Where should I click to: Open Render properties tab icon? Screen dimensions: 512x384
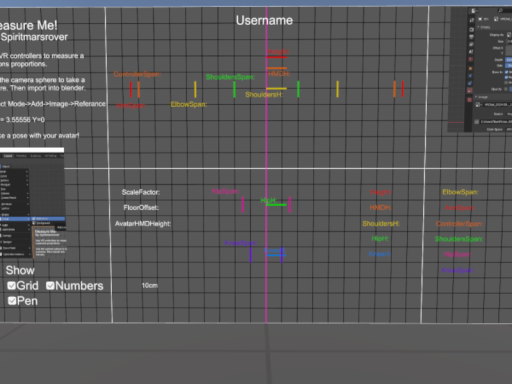[x=471, y=30]
